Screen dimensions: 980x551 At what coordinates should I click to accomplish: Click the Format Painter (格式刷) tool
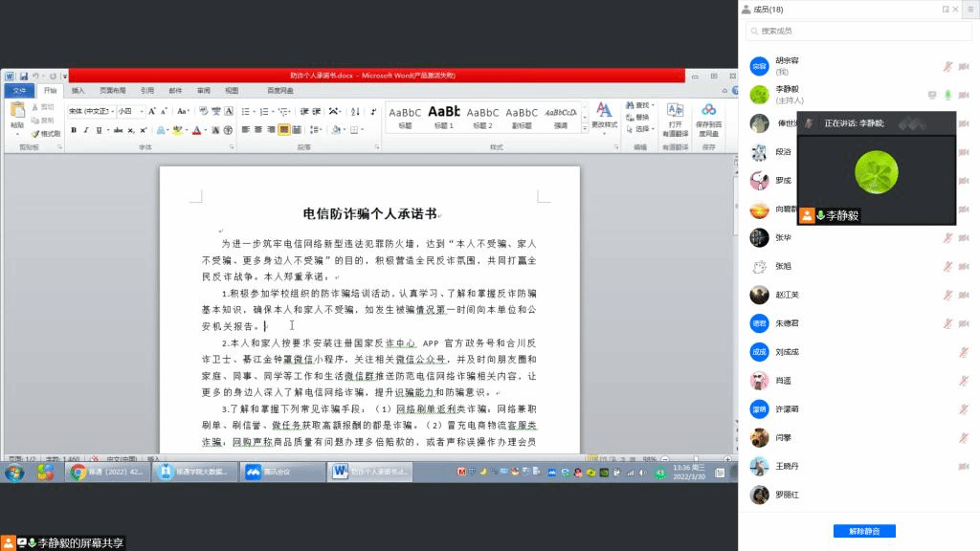(x=45, y=134)
